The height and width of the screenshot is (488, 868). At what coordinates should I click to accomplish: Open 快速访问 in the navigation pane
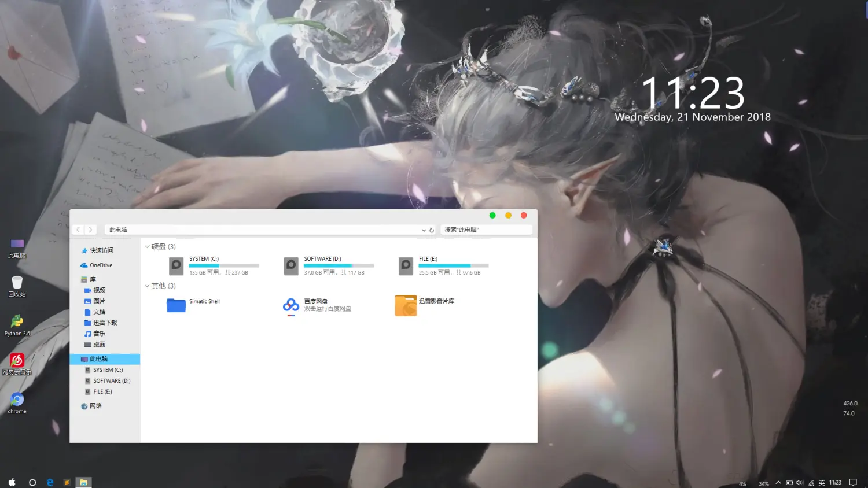[97, 250]
